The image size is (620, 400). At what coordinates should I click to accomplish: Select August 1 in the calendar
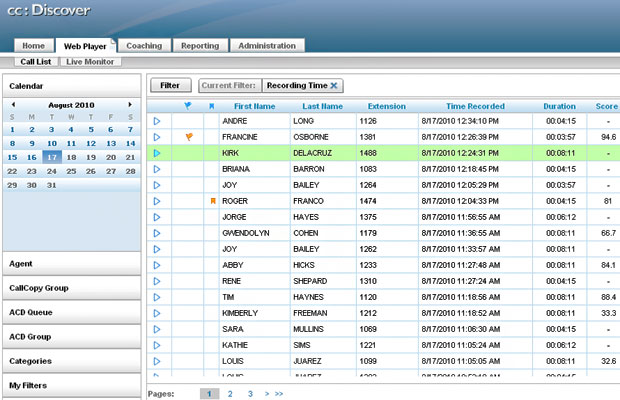[x=12, y=130]
